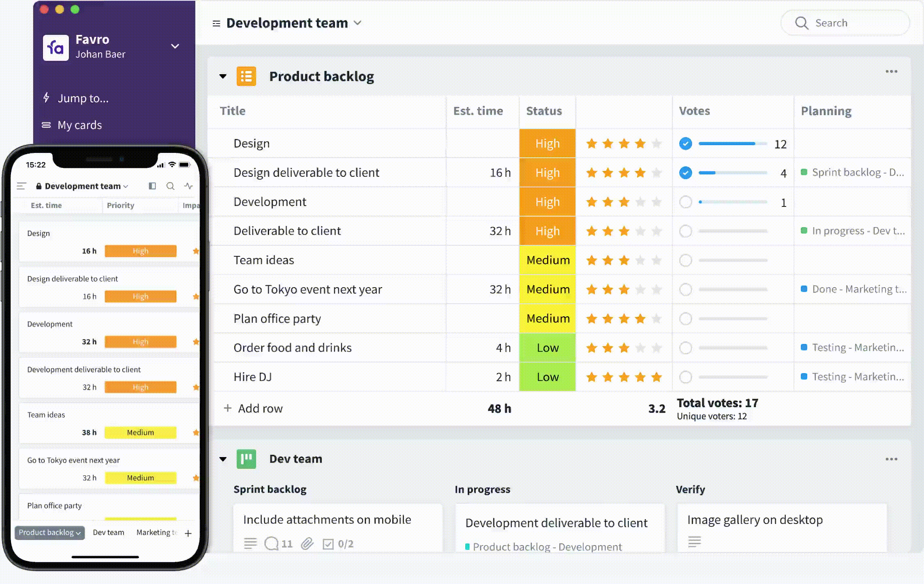The height and width of the screenshot is (584, 924).
Task: Toggle the checkbox next to Design deliverable row
Action: coord(686,172)
